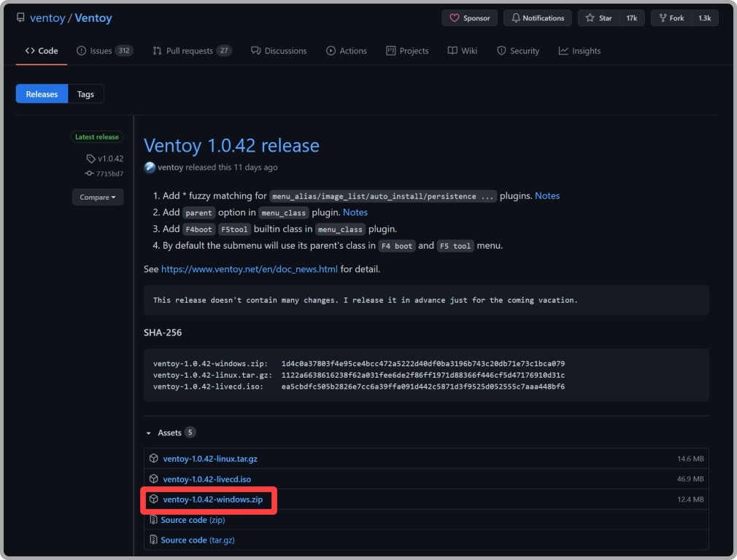This screenshot has height=560, width=737.
Task: Open the 17k stargazers count
Action: pyautogui.click(x=631, y=17)
